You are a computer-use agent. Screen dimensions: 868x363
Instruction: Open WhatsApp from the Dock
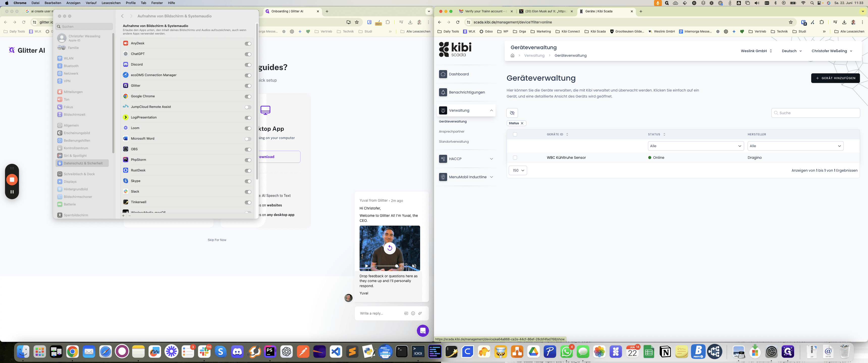[566, 352]
